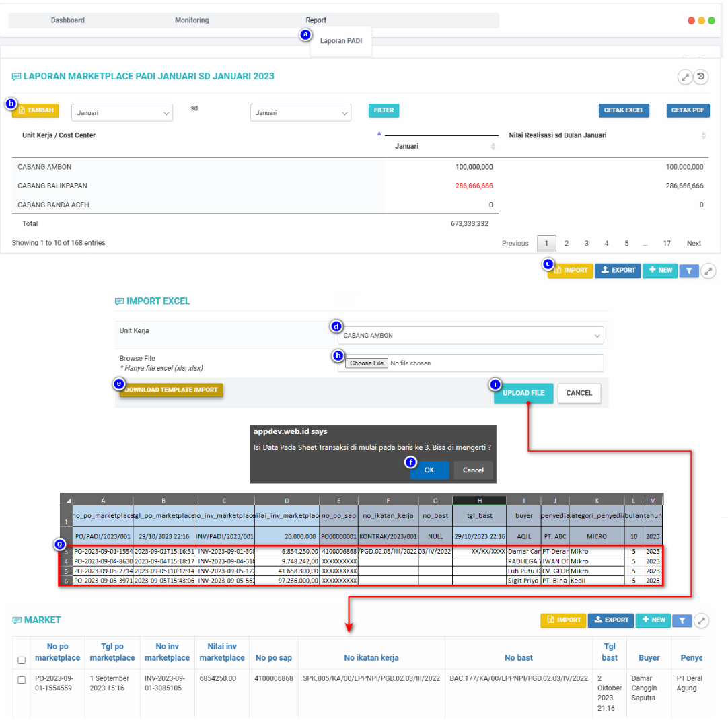728x720 pixels.
Task: Click DOWNLOAD TEMPLATE IMPORT button
Action: 172,390
